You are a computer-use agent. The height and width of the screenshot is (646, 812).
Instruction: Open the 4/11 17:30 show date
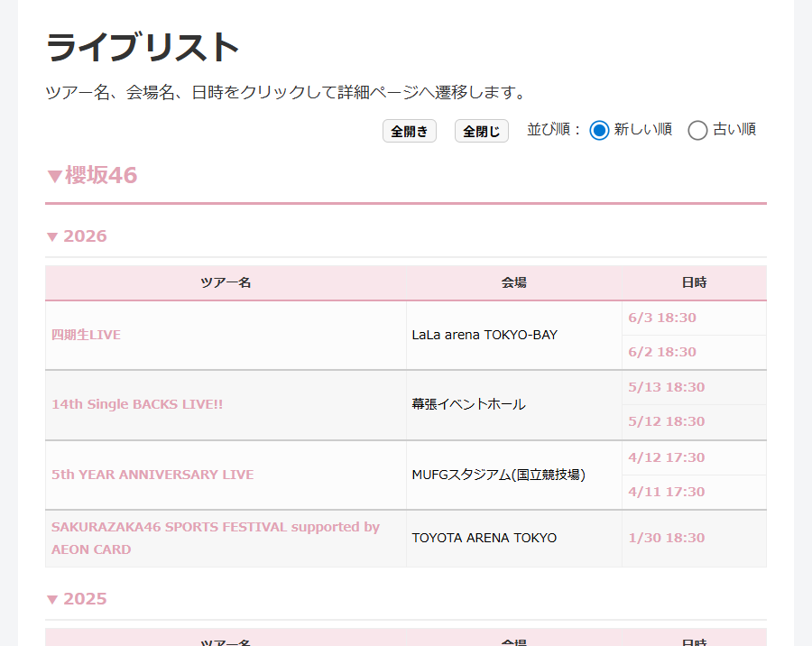click(x=666, y=492)
